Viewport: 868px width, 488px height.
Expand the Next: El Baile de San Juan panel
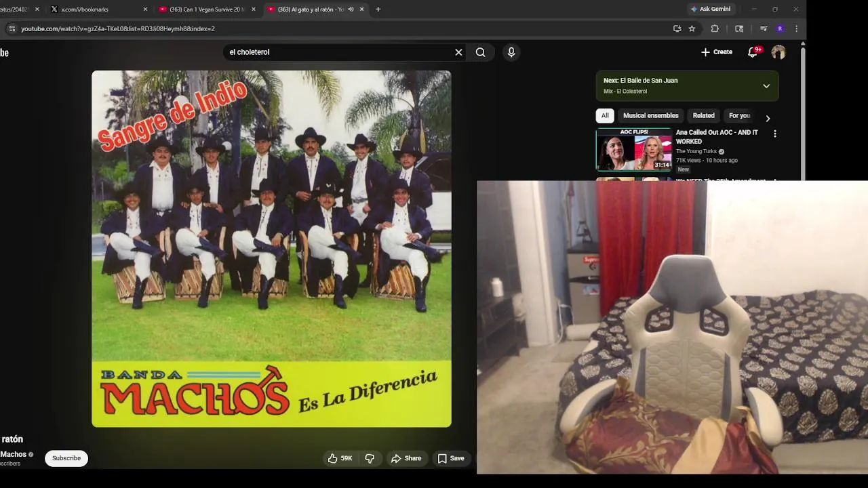point(766,86)
